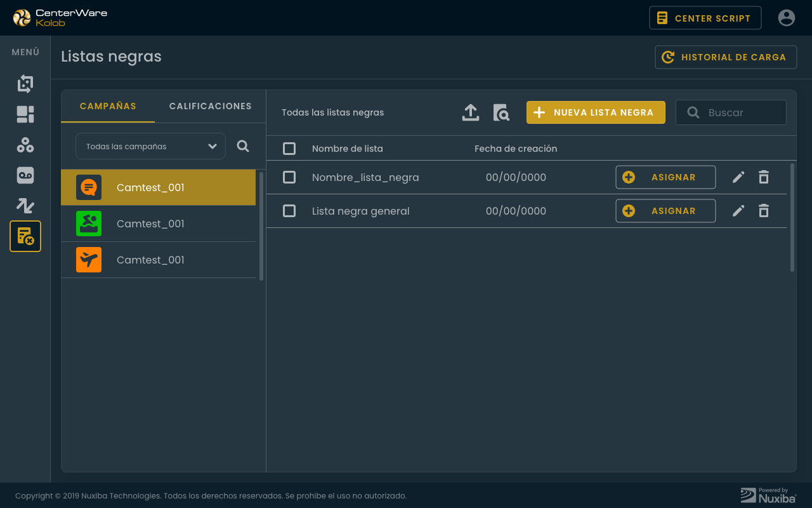Click the Nuxiba logo in the footer
The image size is (812, 508).
768,495
